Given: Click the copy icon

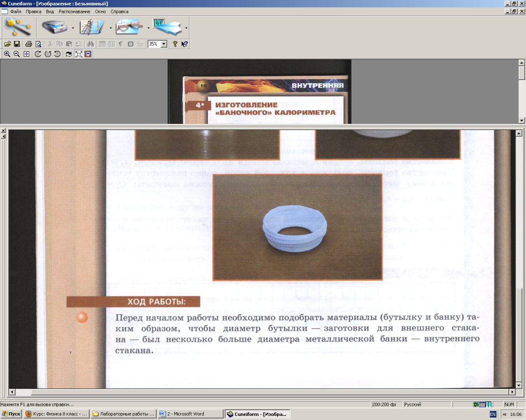Looking at the screenshot, I should click(x=60, y=44).
